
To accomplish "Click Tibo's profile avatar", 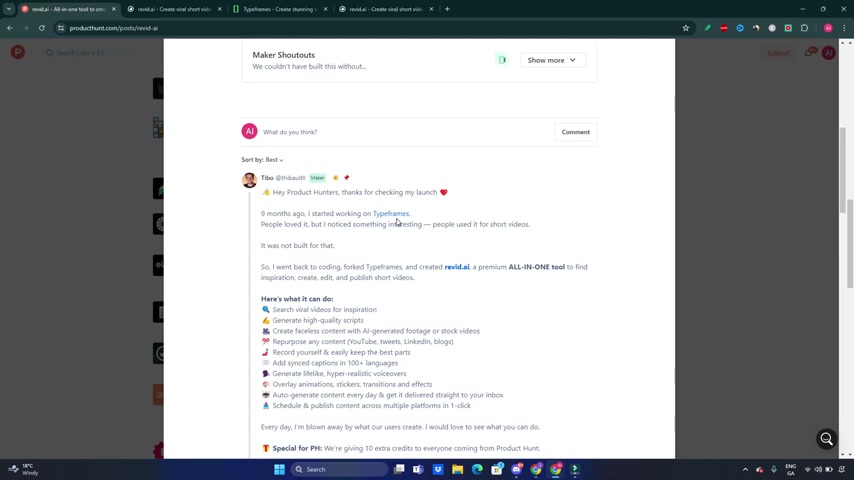I will click(249, 180).
